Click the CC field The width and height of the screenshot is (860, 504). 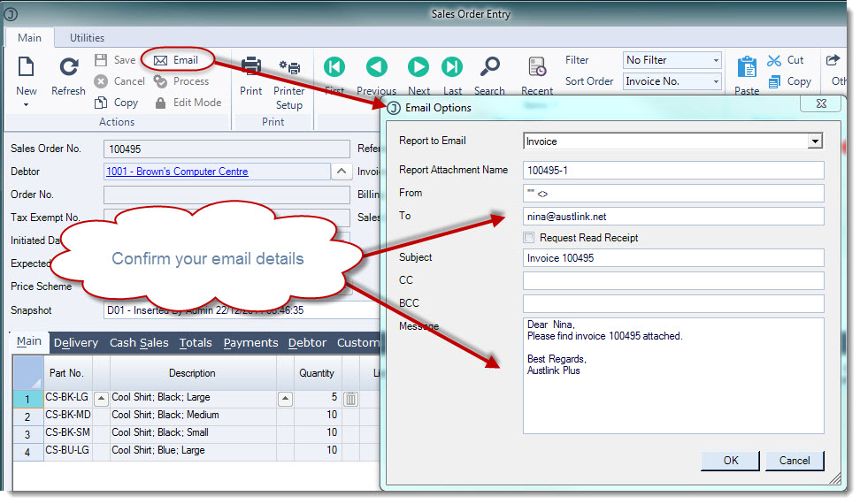coord(673,281)
